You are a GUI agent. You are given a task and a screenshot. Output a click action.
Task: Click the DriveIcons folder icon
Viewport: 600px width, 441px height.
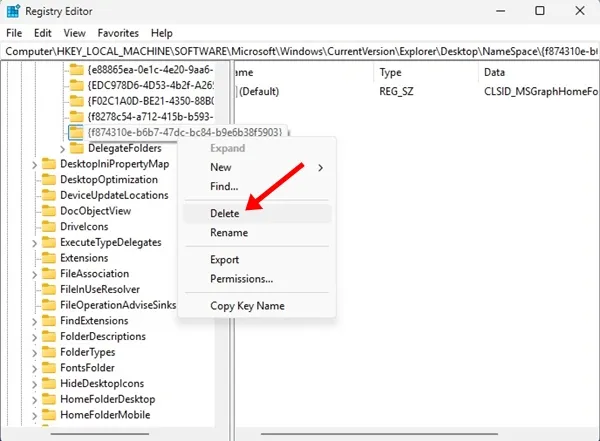pyautogui.click(x=49, y=226)
